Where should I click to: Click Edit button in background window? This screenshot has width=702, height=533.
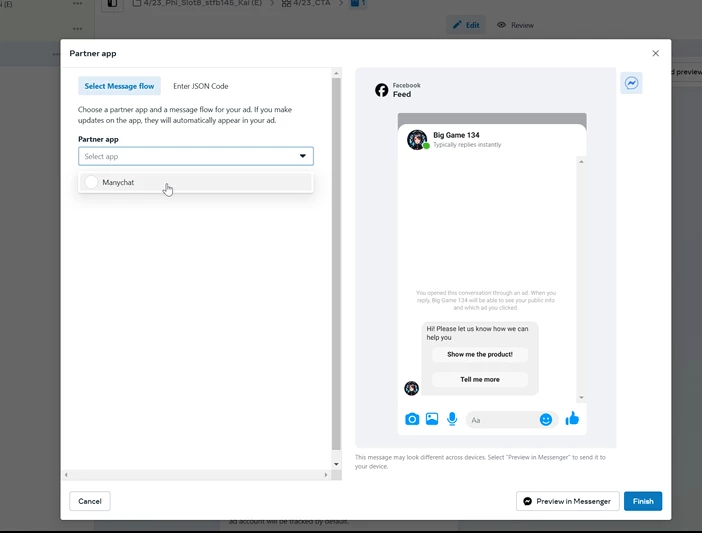(466, 25)
